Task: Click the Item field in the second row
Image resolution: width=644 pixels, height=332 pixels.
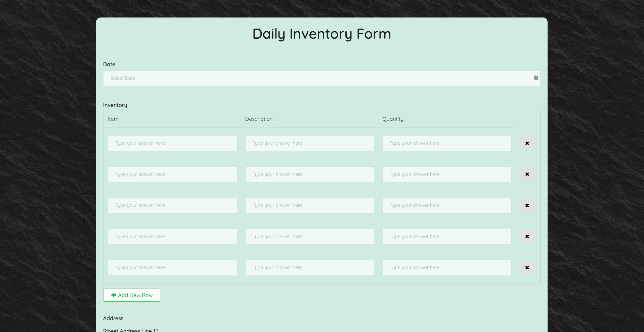Action: pyautogui.click(x=172, y=174)
